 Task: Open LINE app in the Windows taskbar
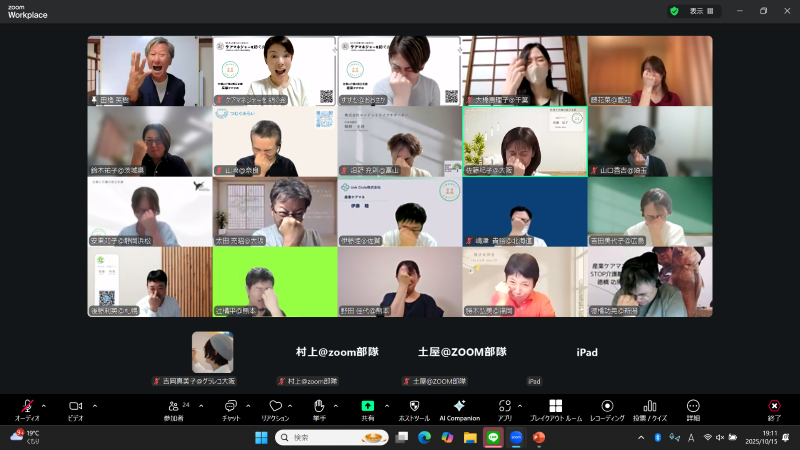pyautogui.click(x=493, y=437)
